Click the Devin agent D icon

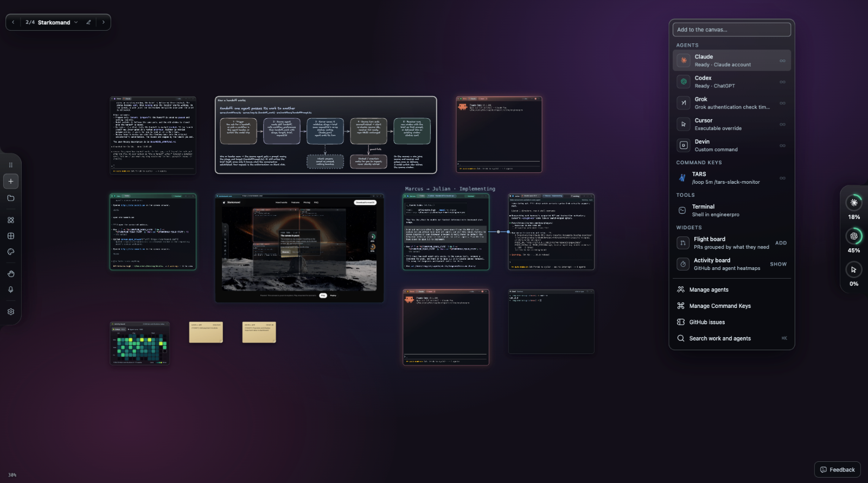point(684,145)
